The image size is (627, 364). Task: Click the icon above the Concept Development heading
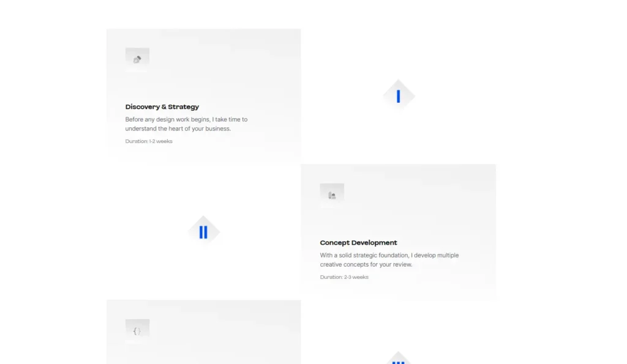coord(332,195)
